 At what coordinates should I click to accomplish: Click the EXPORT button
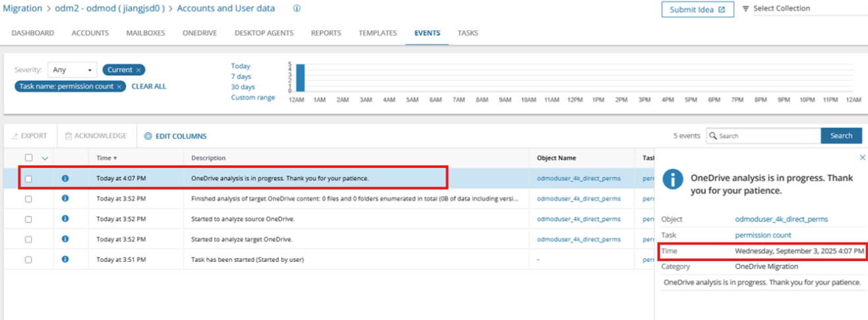click(30, 136)
